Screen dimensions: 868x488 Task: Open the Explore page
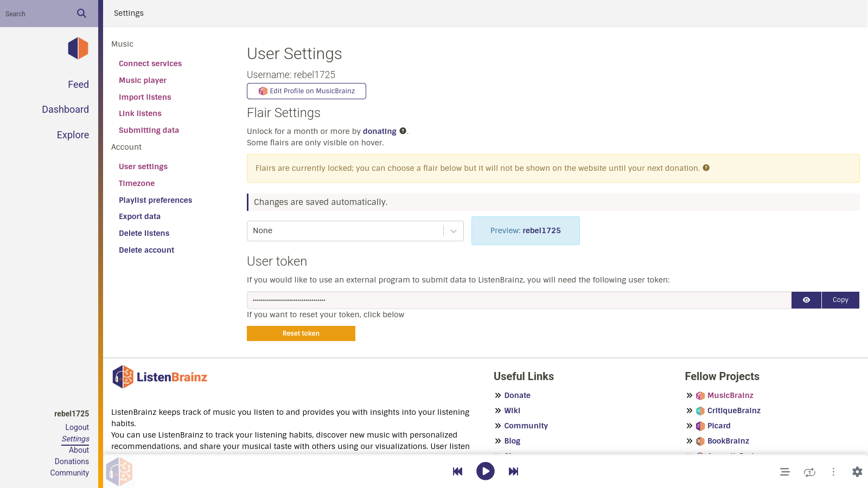point(73,135)
